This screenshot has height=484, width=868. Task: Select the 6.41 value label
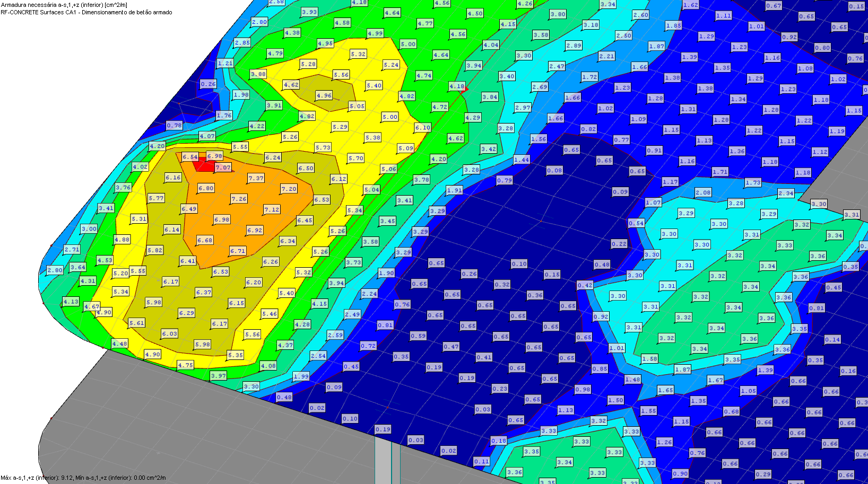coord(188,261)
